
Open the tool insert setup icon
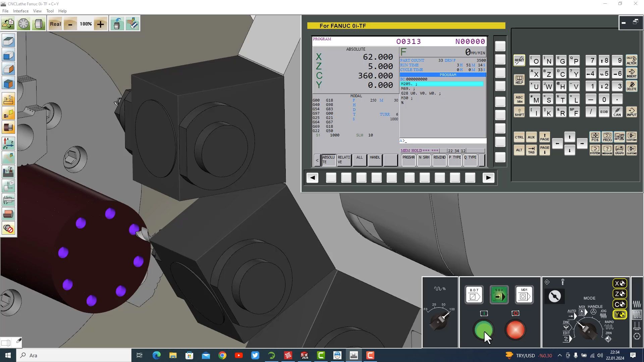[8, 114]
